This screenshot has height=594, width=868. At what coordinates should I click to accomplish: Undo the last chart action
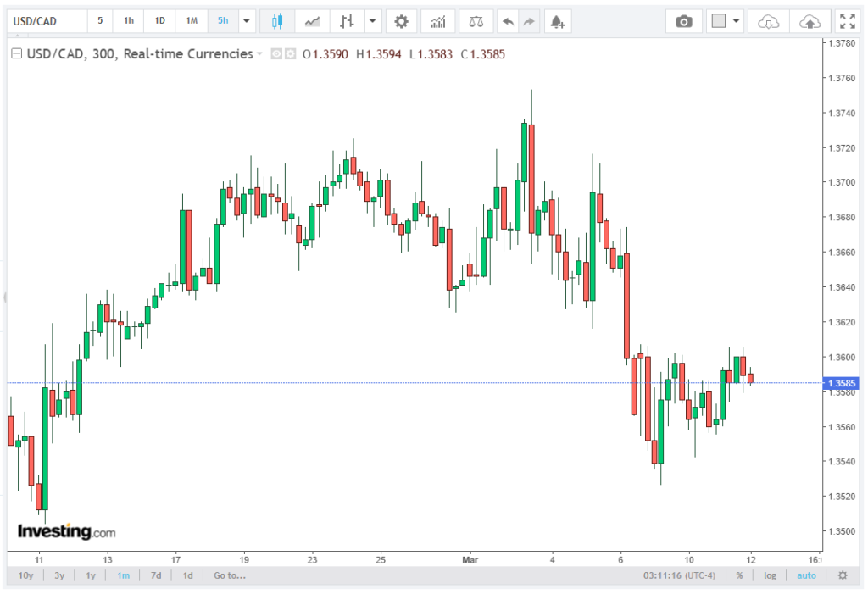click(x=508, y=21)
